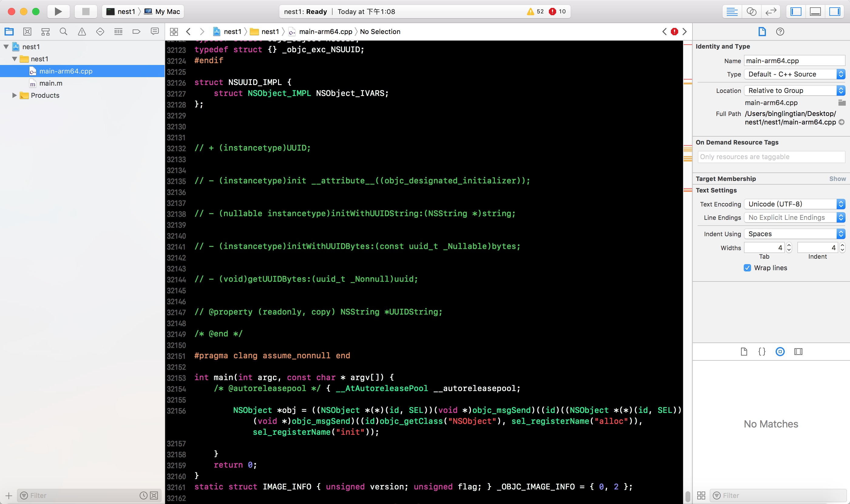Increment the Tab width stepper
The width and height of the screenshot is (850, 504).
pos(789,245)
